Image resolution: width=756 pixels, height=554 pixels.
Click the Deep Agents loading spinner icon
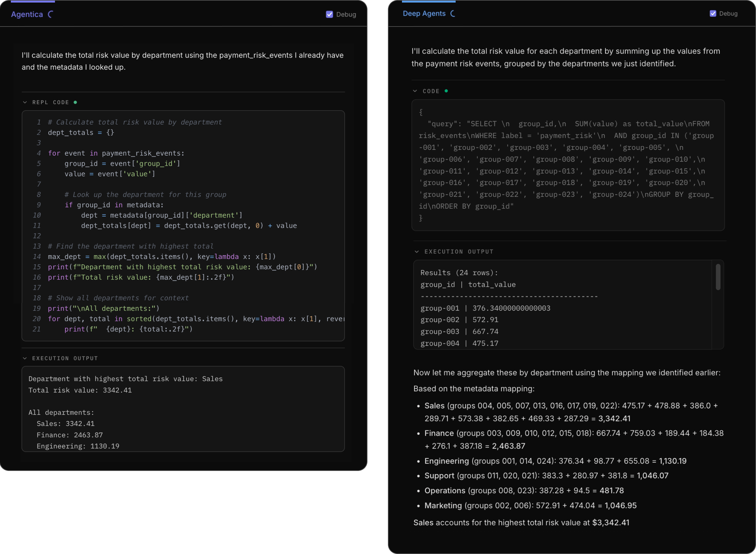453,14
